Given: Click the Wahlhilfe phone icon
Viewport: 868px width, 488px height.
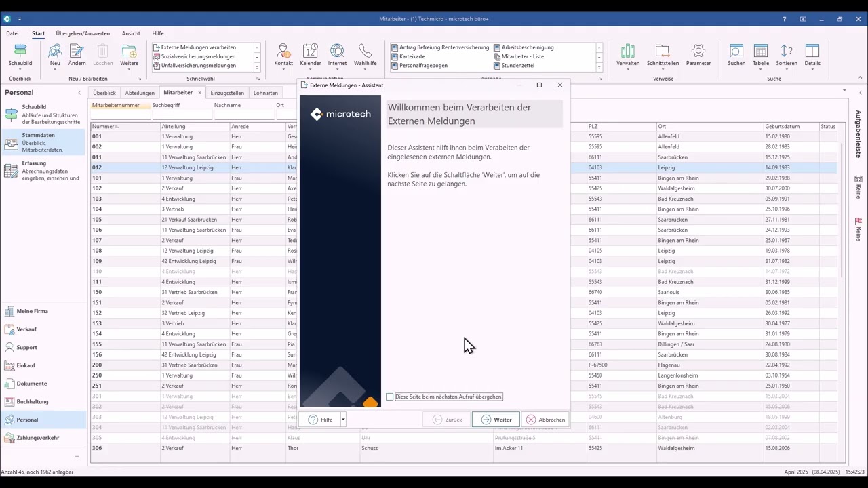Looking at the screenshot, I should (366, 56).
